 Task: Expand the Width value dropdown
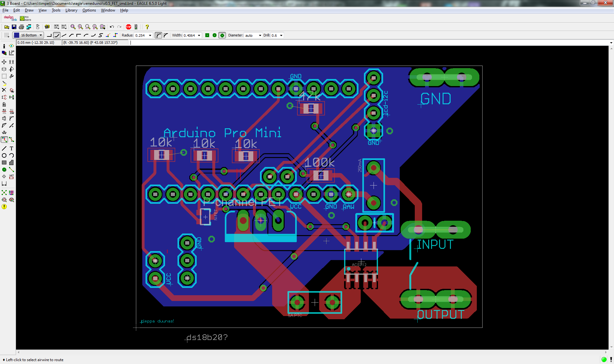[199, 35]
